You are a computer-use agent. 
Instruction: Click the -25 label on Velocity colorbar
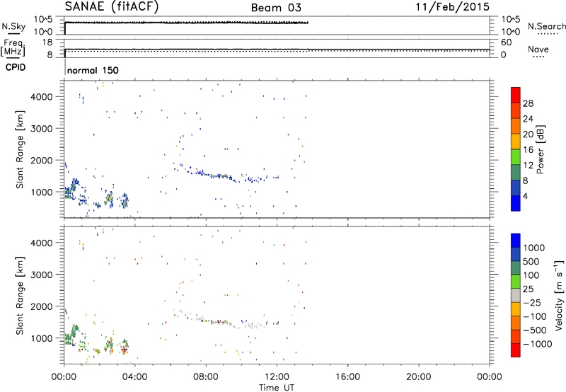pyautogui.click(x=532, y=302)
